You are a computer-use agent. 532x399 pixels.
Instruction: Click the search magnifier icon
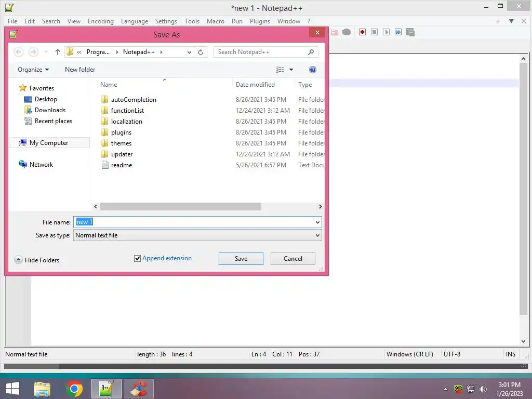[311, 52]
